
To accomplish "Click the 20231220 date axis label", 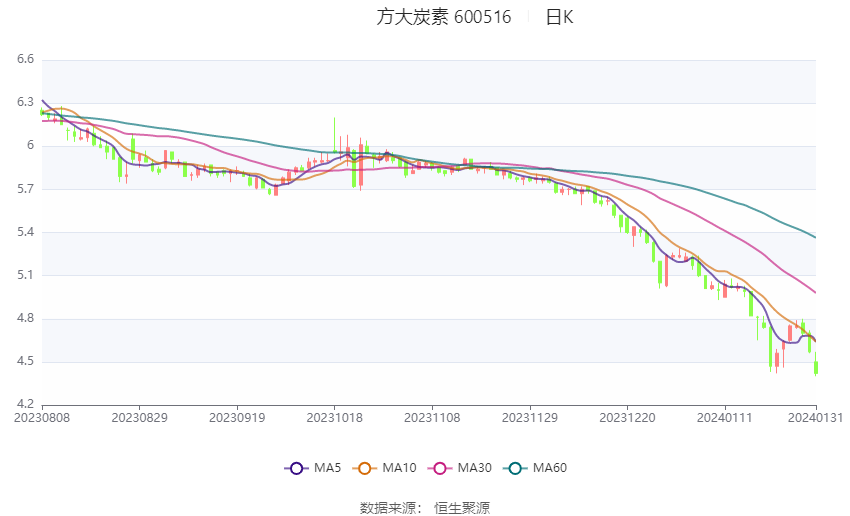I will [x=627, y=418].
